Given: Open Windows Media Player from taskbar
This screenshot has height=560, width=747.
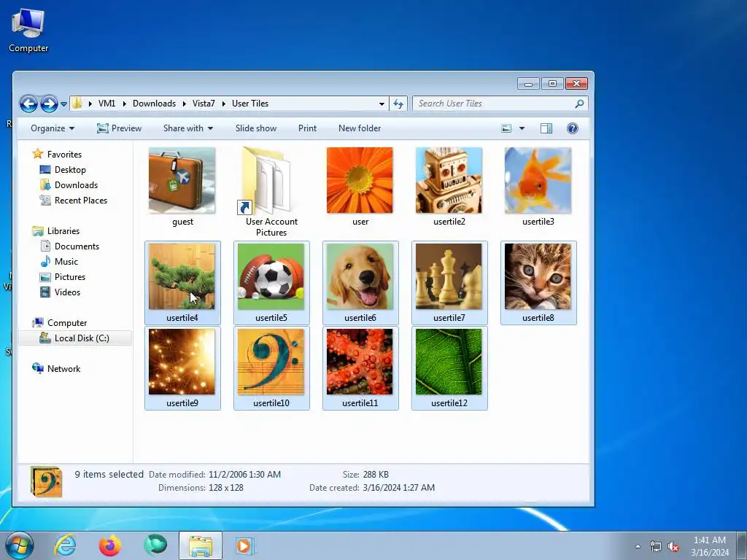Looking at the screenshot, I should 245,545.
